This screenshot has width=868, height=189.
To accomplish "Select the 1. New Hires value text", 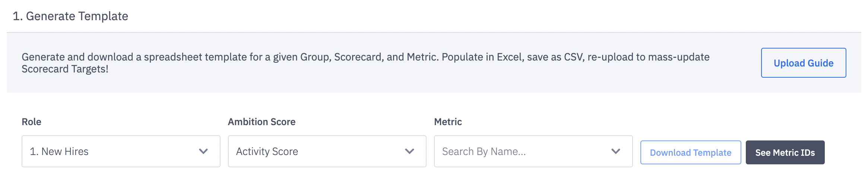I will (x=59, y=151).
